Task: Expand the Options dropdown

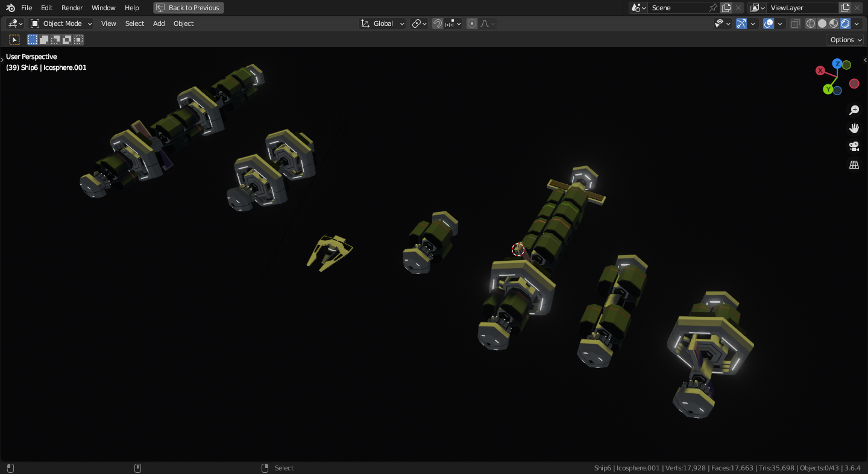Action: (846, 40)
